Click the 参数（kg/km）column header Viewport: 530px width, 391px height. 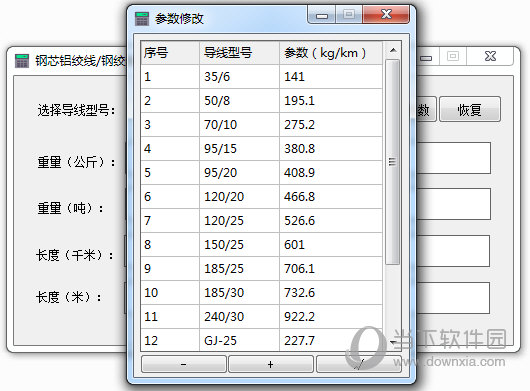click(331, 53)
